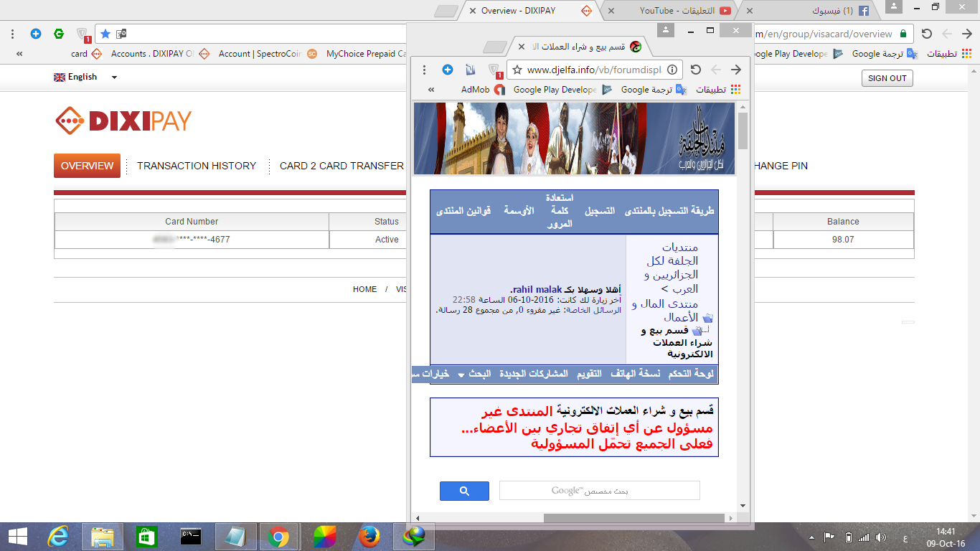Image resolution: width=980 pixels, height=551 pixels.
Task: Reload the DIXIPAY page
Action: pos(927,34)
